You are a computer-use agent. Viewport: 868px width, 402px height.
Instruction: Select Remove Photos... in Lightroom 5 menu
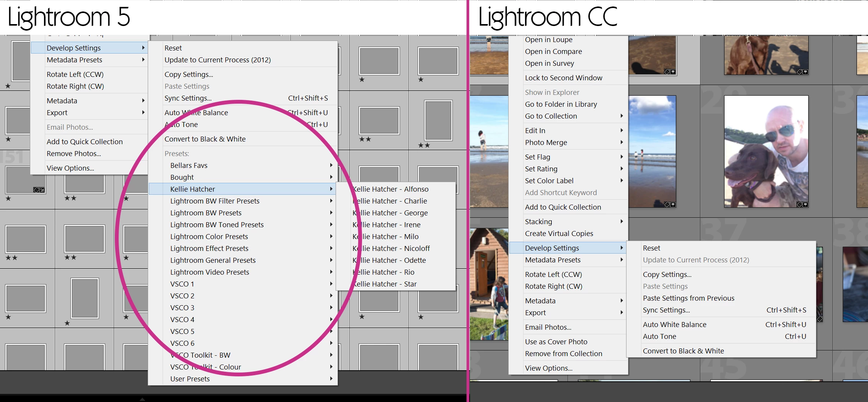pos(89,153)
